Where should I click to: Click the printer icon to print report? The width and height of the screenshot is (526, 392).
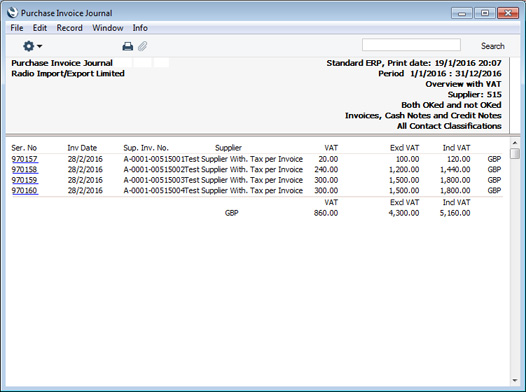click(x=127, y=46)
